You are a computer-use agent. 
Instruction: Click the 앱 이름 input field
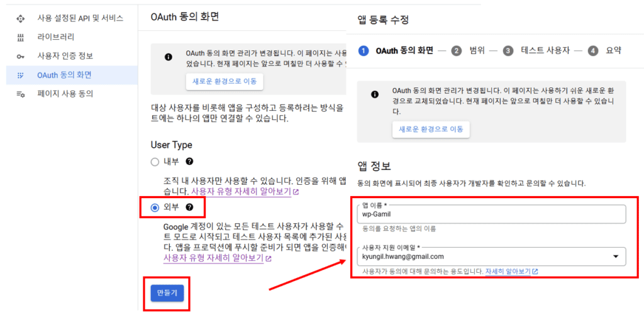[x=491, y=214]
